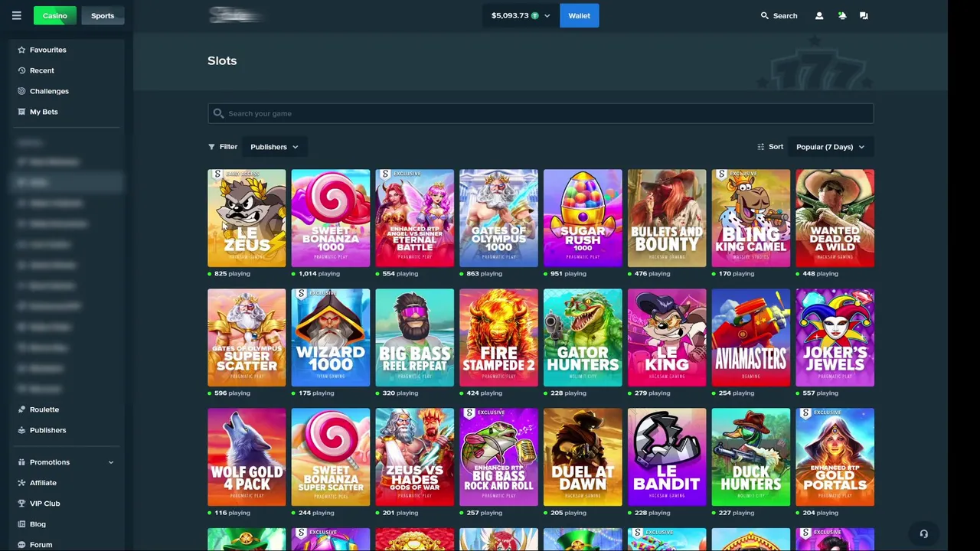Click the Promotions gift icon
This screenshot has height=551, width=980.
[22, 462]
